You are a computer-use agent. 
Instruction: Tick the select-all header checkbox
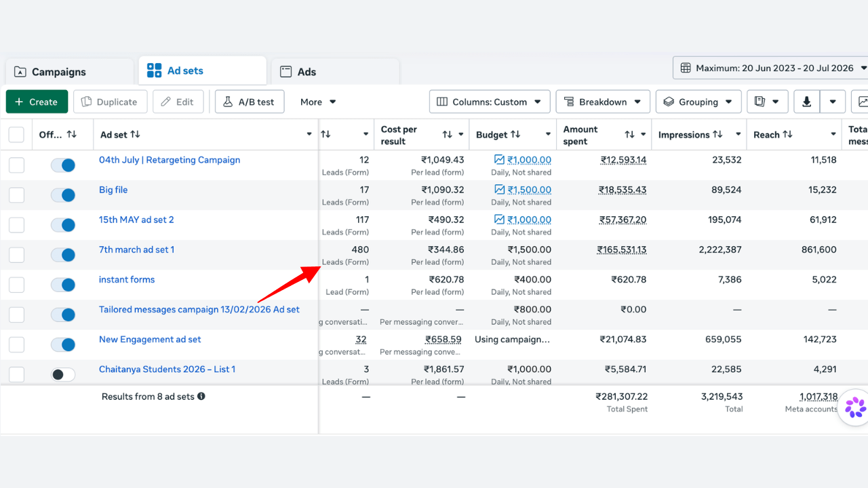[16, 135]
